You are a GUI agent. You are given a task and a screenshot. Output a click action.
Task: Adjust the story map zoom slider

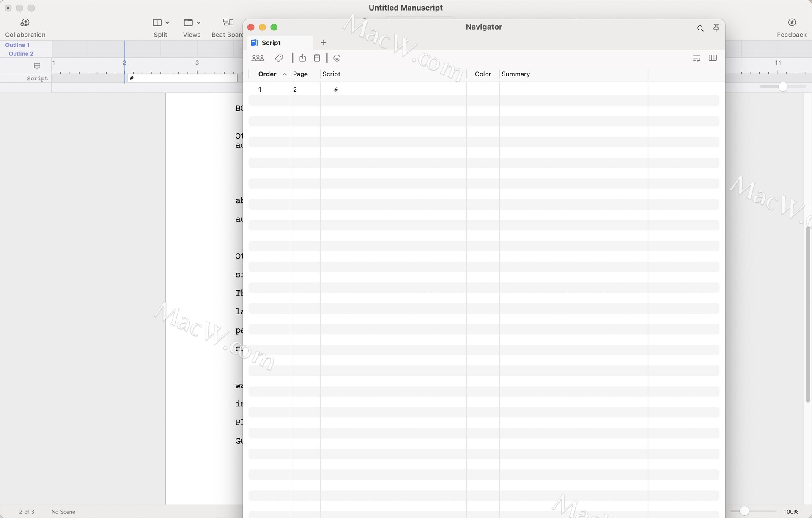783,87
